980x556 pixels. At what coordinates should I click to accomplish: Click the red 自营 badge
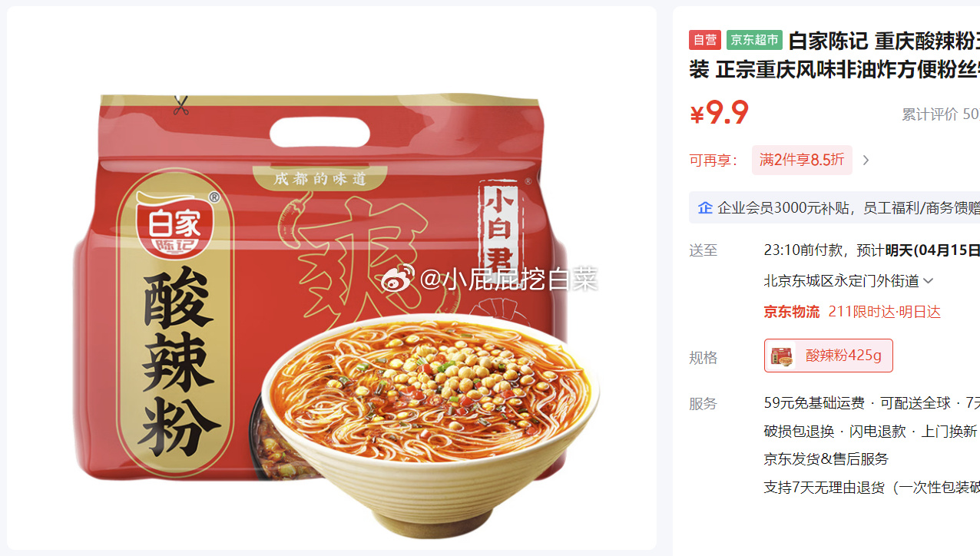tap(704, 40)
